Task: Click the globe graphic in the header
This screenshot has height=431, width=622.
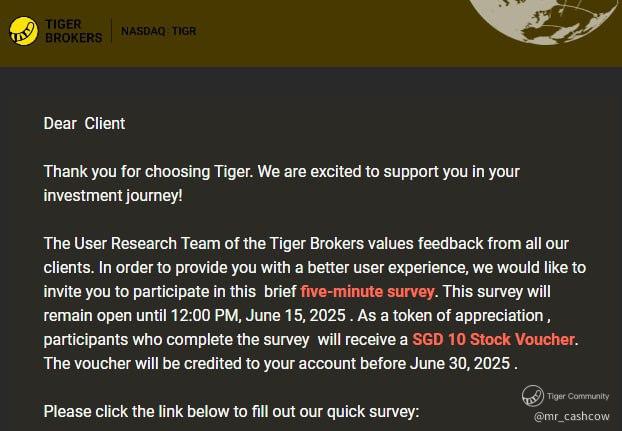Action: pyautogui.click(x=543, y=20)
